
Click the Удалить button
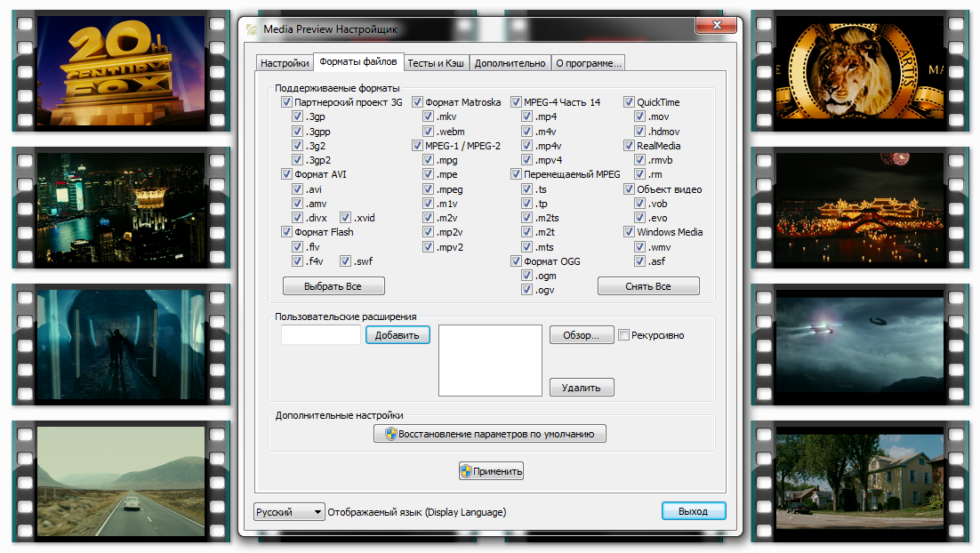tap(582, 388)
